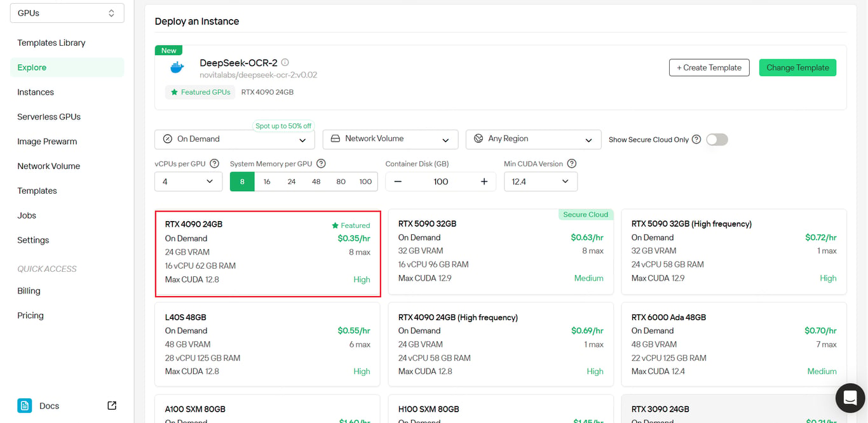Open the On Demand pricing dropdown

234,139
